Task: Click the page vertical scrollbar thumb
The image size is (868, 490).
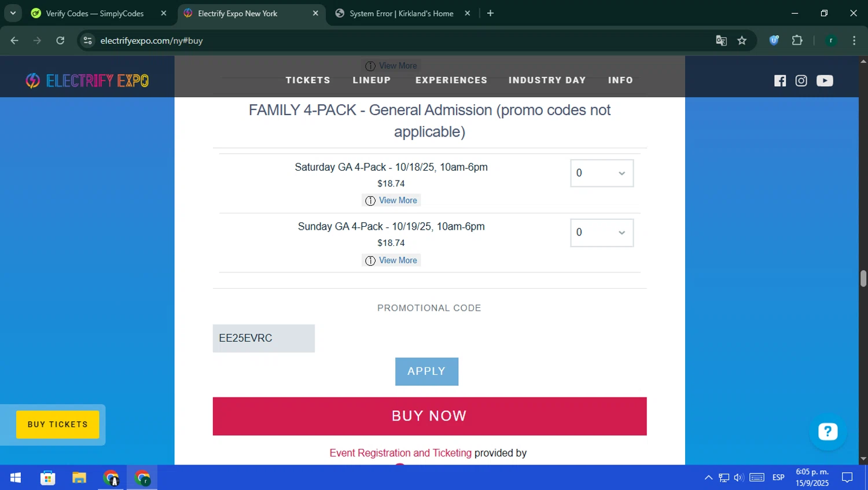Action: 863,278
